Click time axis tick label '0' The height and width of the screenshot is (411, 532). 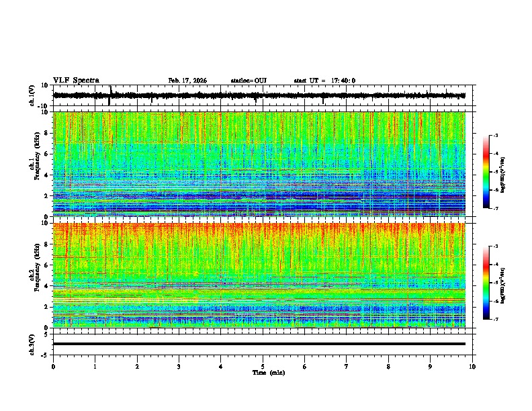(x=53, y=367)
